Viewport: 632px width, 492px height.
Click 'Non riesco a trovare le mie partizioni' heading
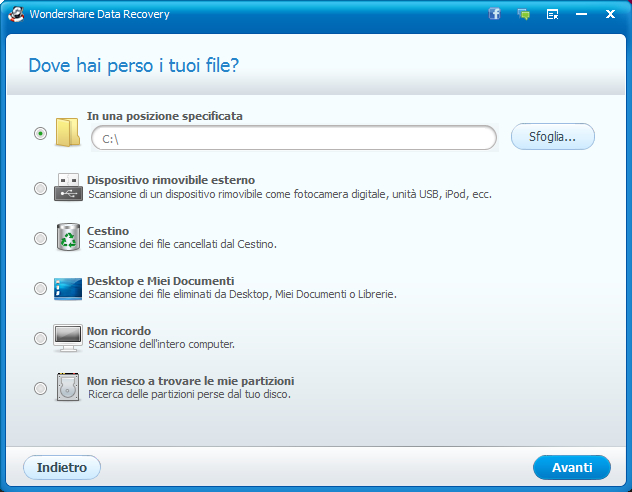tap(191, 381)
